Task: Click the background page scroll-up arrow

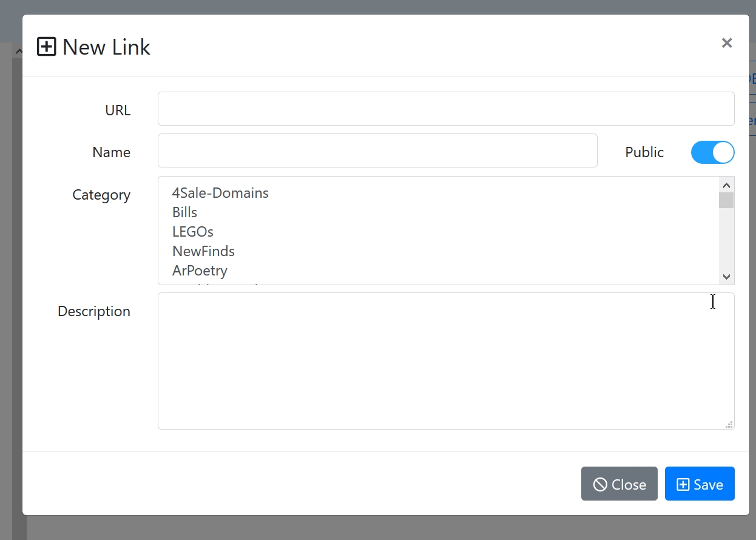Action: [19, 52]
